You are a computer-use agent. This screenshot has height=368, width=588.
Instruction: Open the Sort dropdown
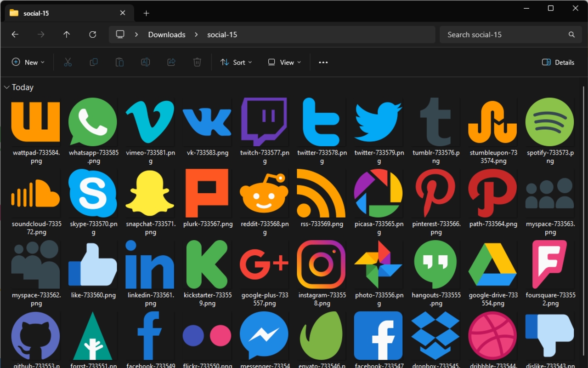236,62
